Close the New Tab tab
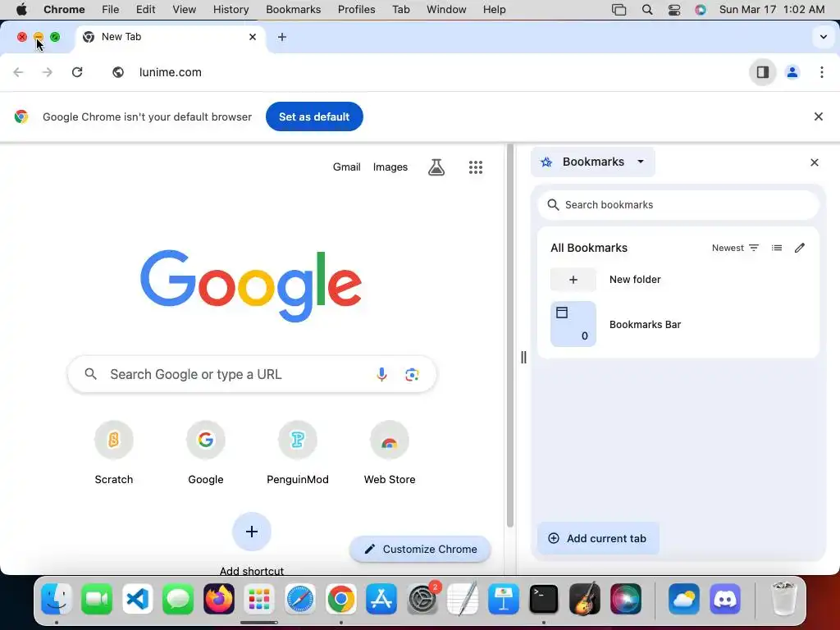Viewport: 840px width, 630px height. (253, 37)
